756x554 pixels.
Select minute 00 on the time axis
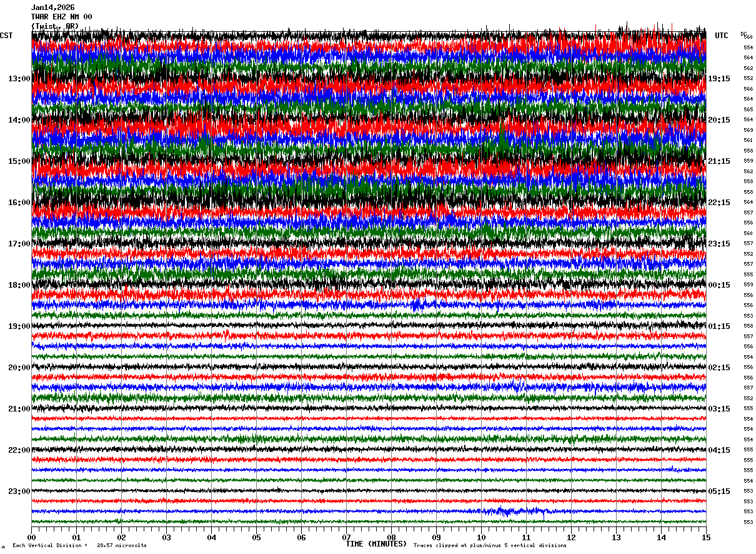coord(31,537)
